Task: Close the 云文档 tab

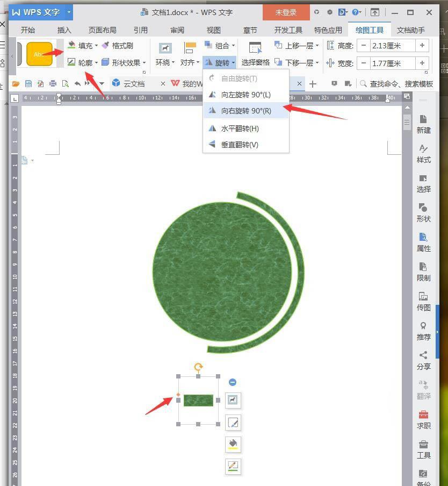Action: point(163,83)
